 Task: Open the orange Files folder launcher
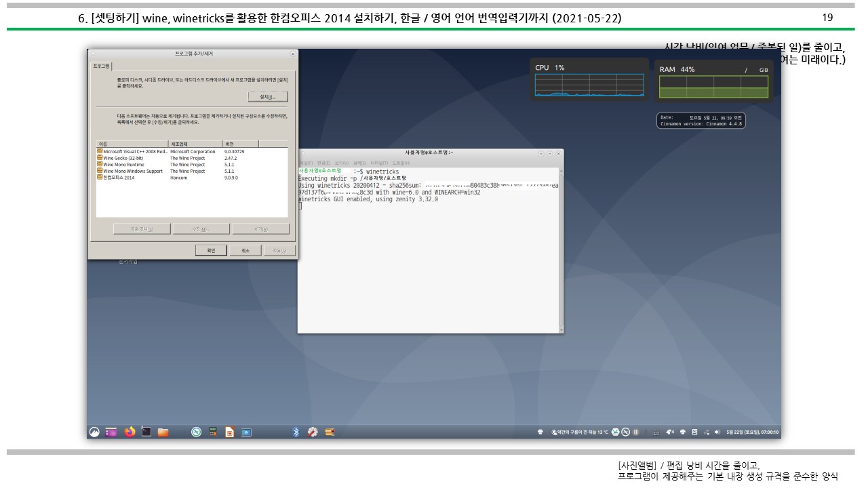163,432
